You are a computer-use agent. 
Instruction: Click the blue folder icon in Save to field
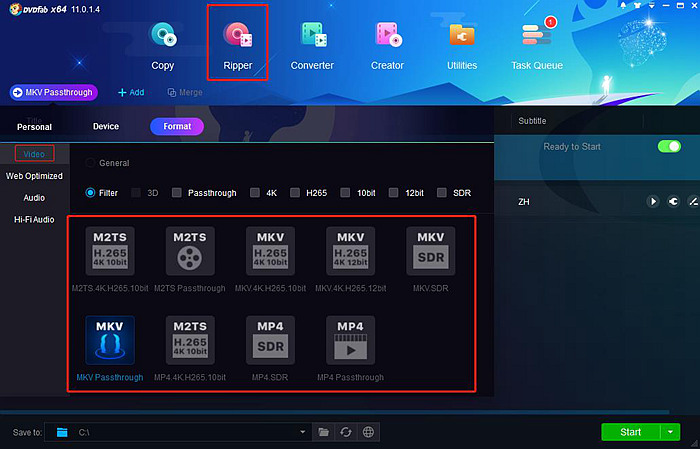(x=62, y=432)
